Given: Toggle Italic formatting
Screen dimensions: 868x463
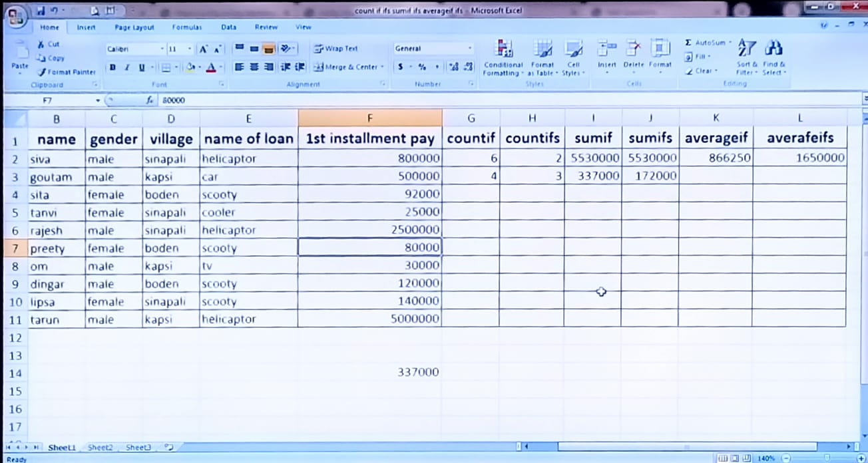Looking at the screenshot, I should (x=127, y=67).
